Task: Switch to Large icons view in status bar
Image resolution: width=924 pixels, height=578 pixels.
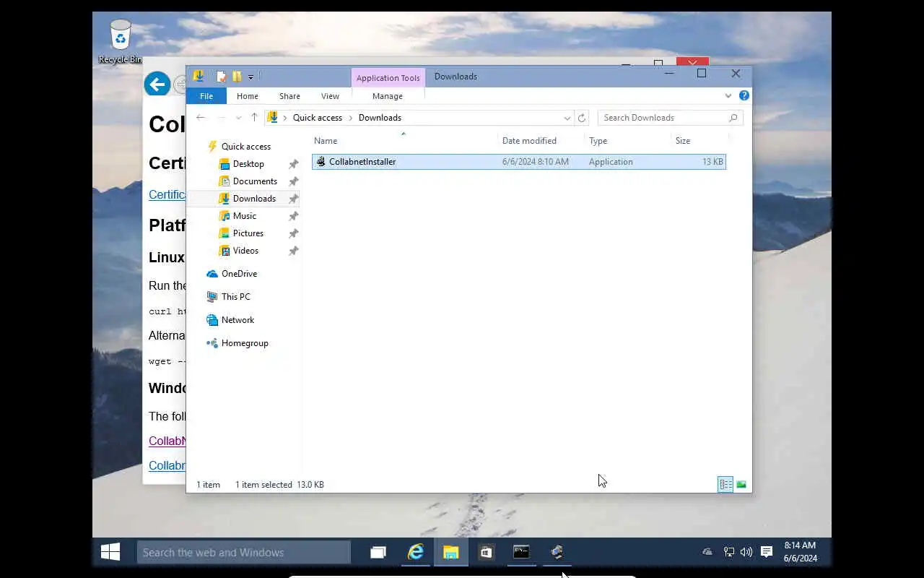Action: click(x=741, y=484)
